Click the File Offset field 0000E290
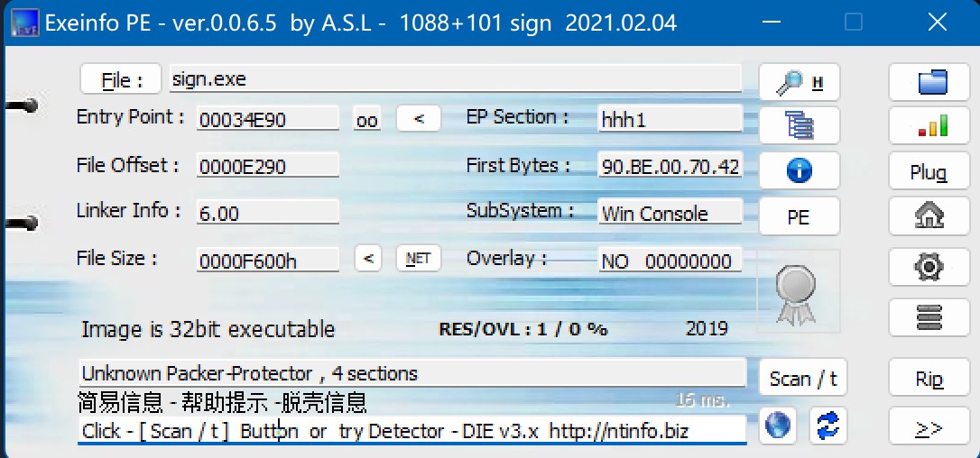 (267, 165)
